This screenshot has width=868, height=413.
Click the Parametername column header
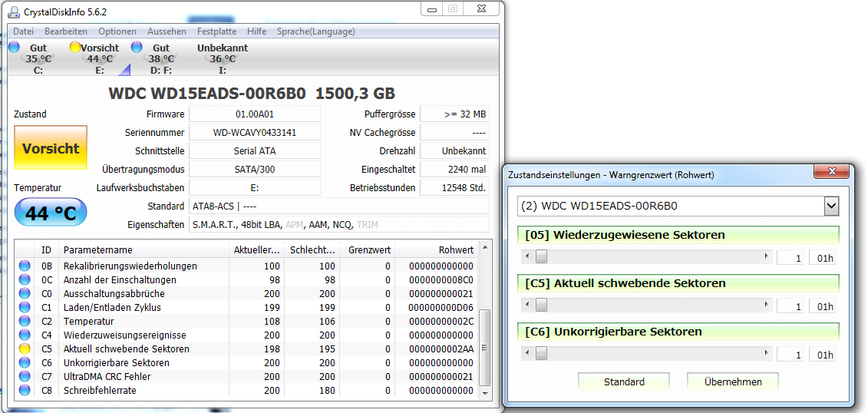tap(143, 250)
